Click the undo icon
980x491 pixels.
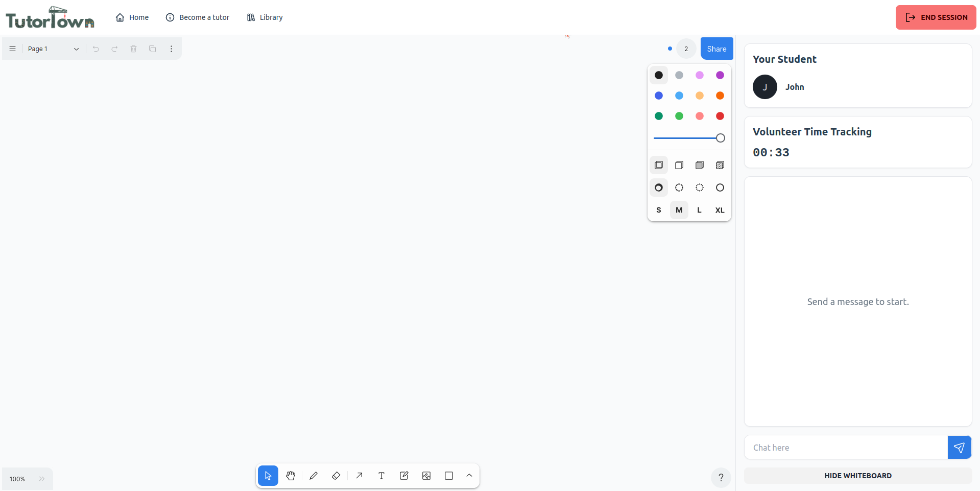(96, 49)
